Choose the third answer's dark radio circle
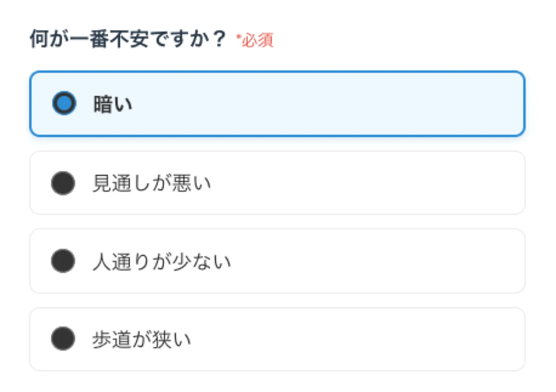This screenshot has width=556, height=392. pyautogui.click(x=63, y=261)
